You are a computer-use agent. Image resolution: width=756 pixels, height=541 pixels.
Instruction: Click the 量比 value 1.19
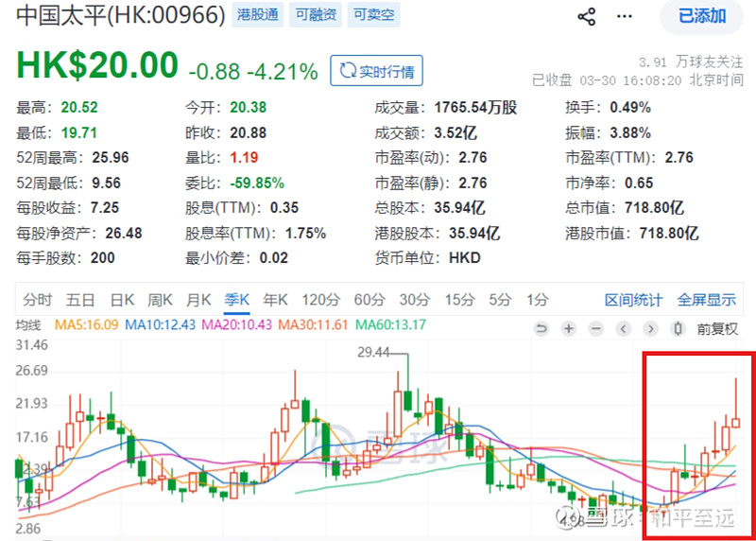(244, 158)
